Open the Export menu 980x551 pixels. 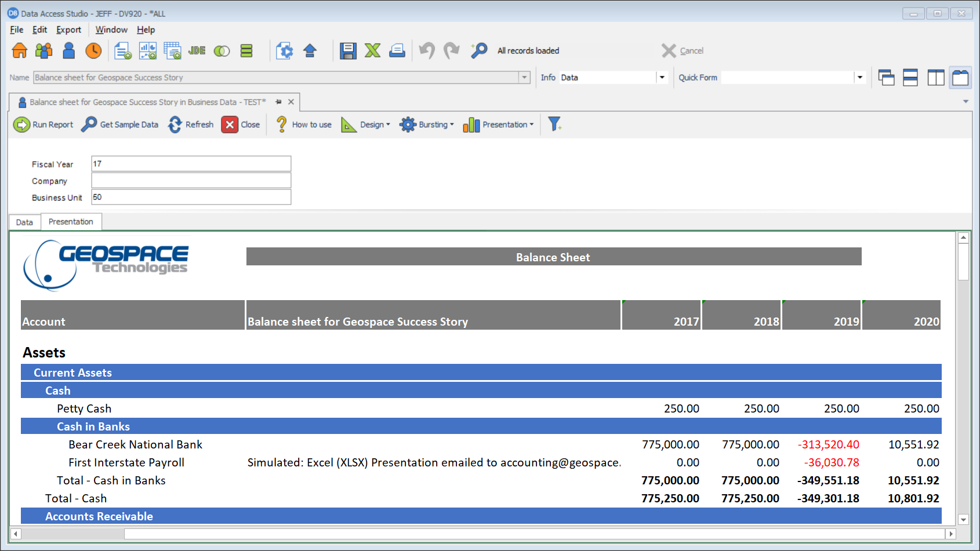click(68, 30)
